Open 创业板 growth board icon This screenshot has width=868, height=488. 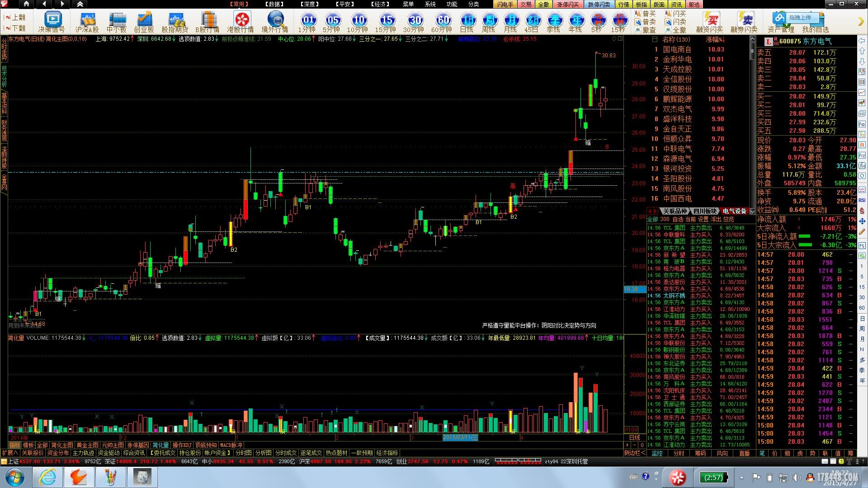pos(144,22)
